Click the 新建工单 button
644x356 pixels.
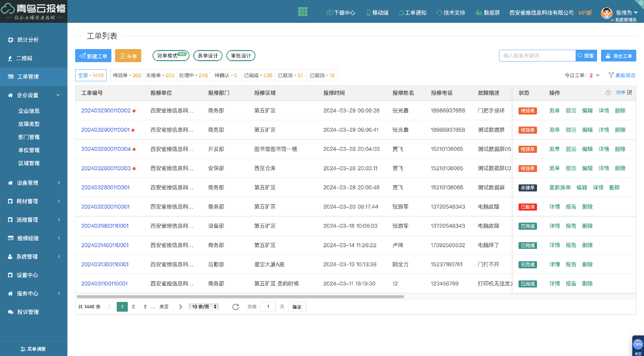pyautogui.click(x=93, y=56)
